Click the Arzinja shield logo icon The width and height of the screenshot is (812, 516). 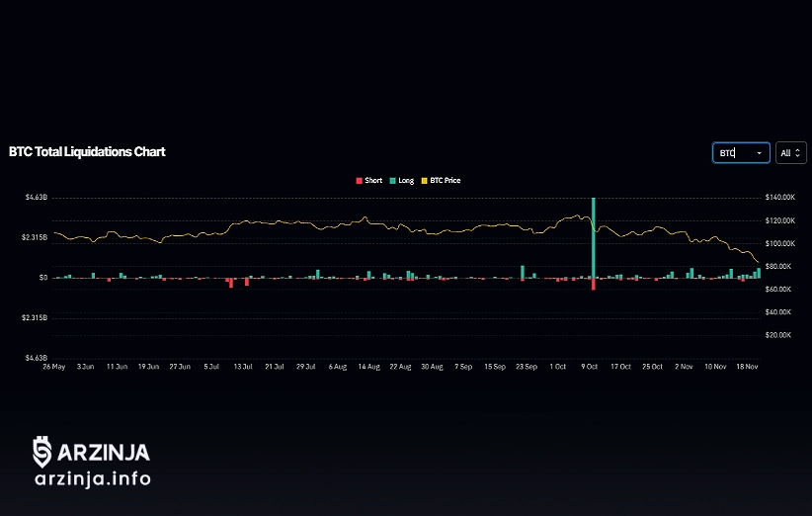(x=41, y=451)
